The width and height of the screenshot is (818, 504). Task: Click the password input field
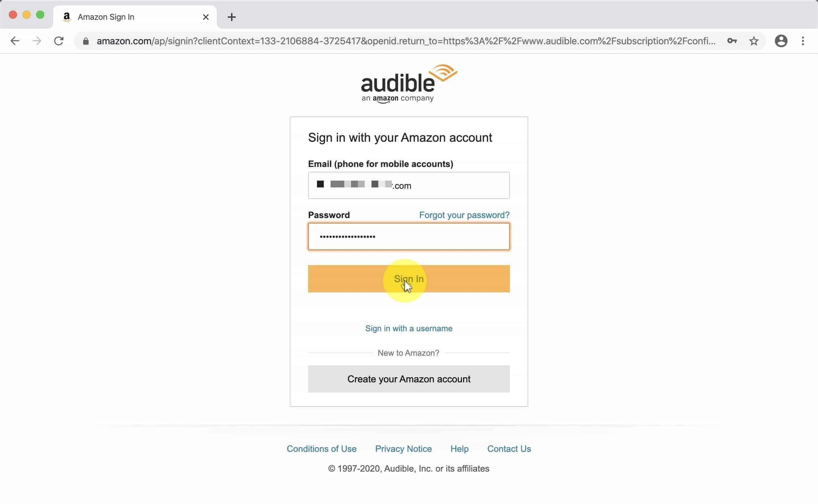(x=408, y=236)
